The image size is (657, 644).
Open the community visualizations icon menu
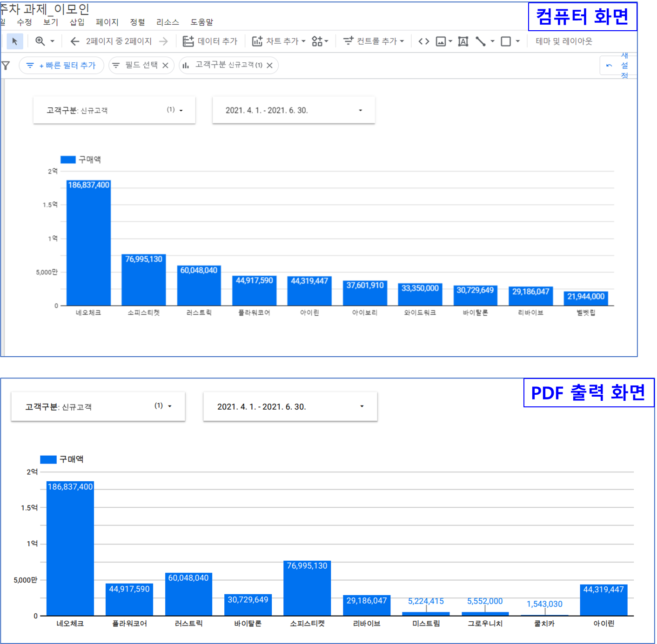pos(320,41)
